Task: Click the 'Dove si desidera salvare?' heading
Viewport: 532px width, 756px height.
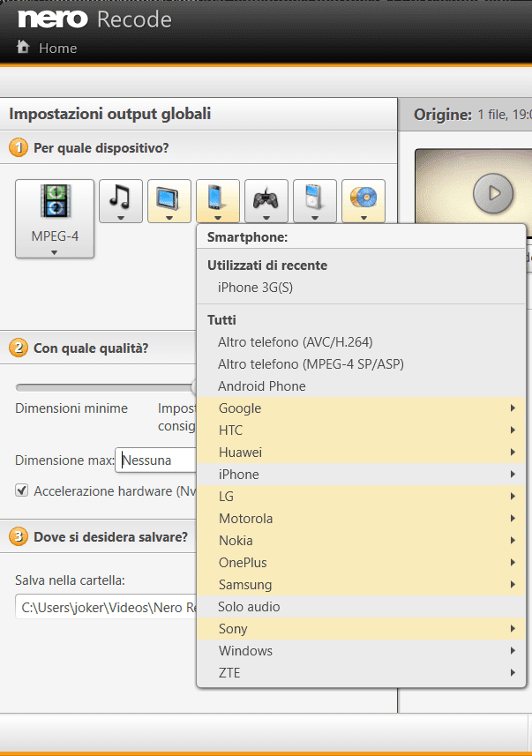Action: [x=110, y=537]
